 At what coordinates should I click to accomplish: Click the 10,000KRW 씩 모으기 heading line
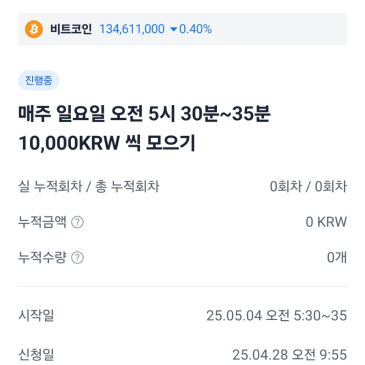click(x=107, y=143)
